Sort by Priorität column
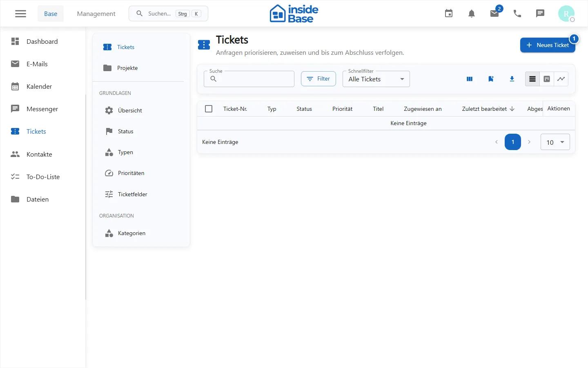This screenshot has width=588, height=368. coord(342,109)
